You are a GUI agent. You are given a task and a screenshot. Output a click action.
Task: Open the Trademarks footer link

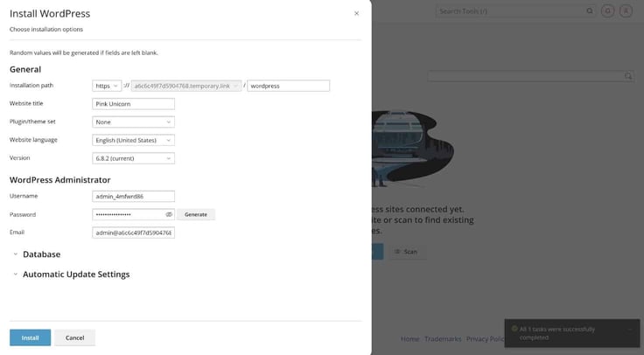tap(443, 338)
